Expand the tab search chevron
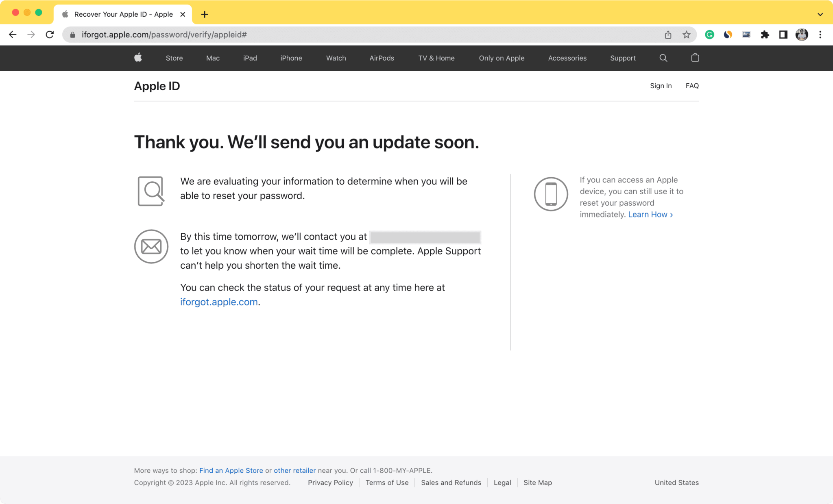This screenshot has width=833, height=504. click(820, 15)
